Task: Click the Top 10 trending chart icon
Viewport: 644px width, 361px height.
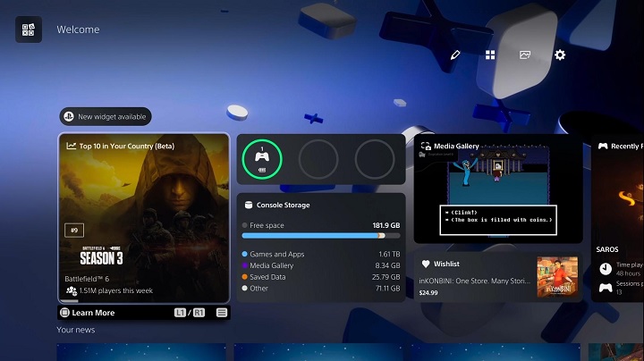Action: click(71, 146)
